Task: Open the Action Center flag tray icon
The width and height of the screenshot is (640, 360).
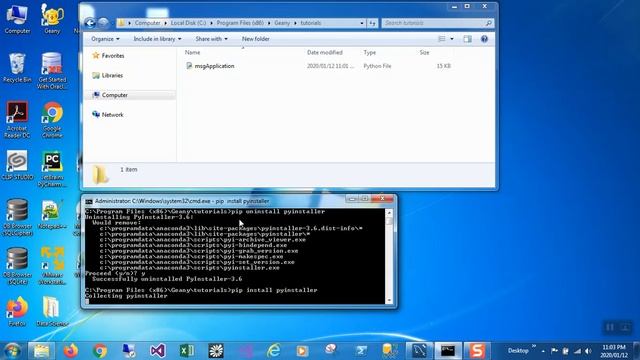Action: click(554, 351)
